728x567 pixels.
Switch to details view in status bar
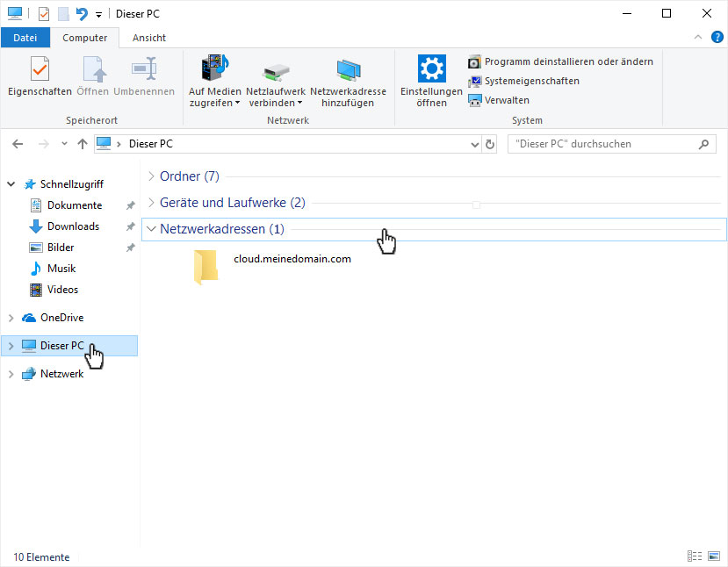[695, 556]
